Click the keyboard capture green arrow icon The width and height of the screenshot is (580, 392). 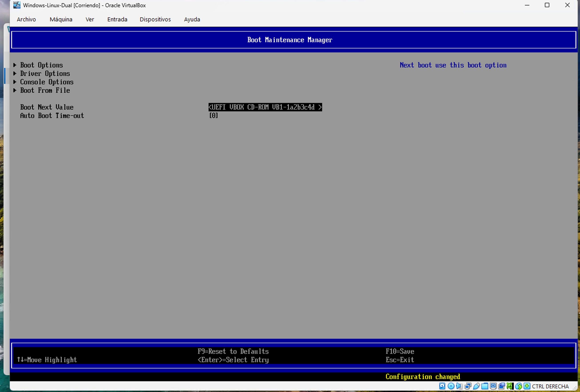coord(527,386)
